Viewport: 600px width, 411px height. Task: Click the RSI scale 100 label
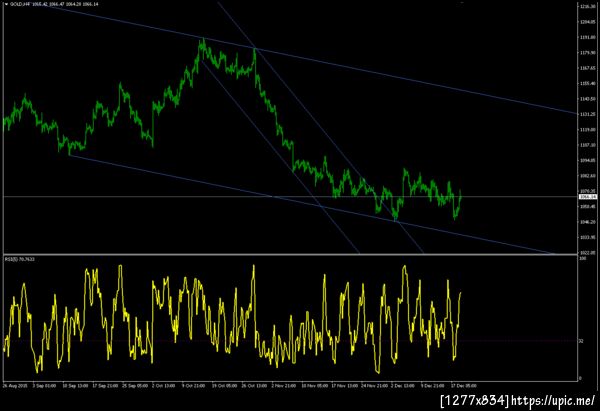pyautogui.click(x=583, y=259)
